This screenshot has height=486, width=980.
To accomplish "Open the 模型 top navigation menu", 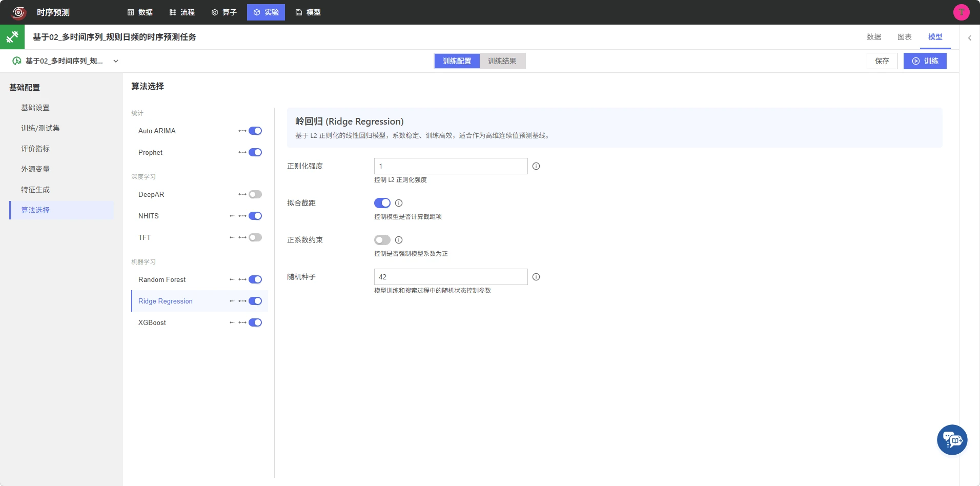I will (308, 12).
